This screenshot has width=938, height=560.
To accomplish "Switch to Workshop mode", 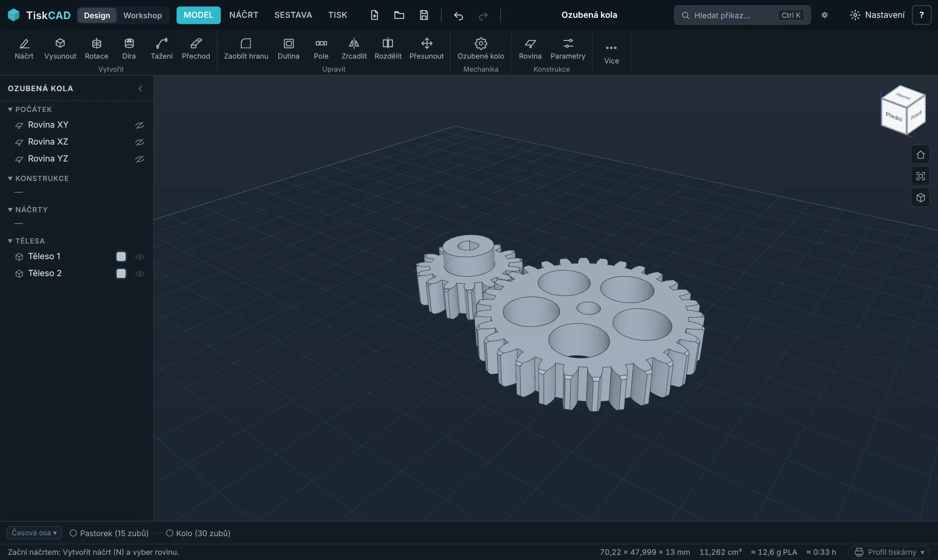I will click(x=142, y=15).
